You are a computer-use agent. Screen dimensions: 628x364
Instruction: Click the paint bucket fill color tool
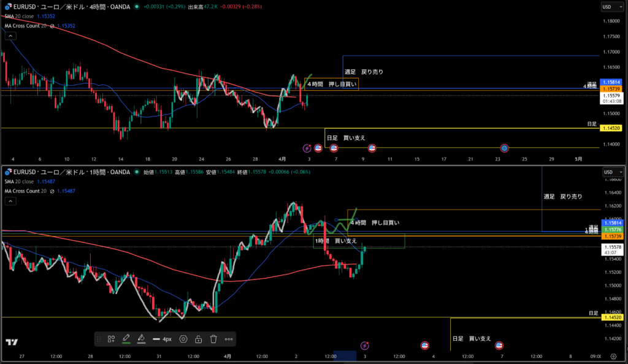pyautogui.click(x=141, y=338)
